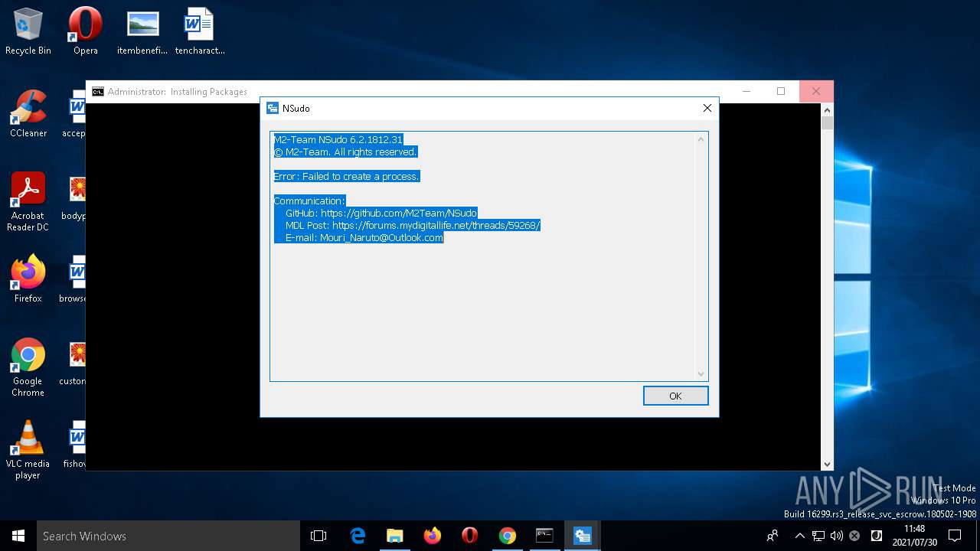
Task: Click the NSudo title bar icon
Action: [272, 108]
